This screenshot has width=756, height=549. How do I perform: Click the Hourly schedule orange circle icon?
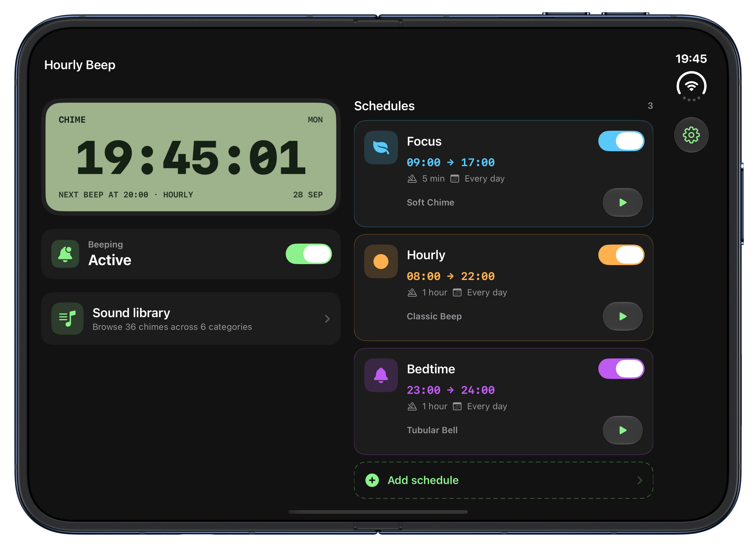381,261
